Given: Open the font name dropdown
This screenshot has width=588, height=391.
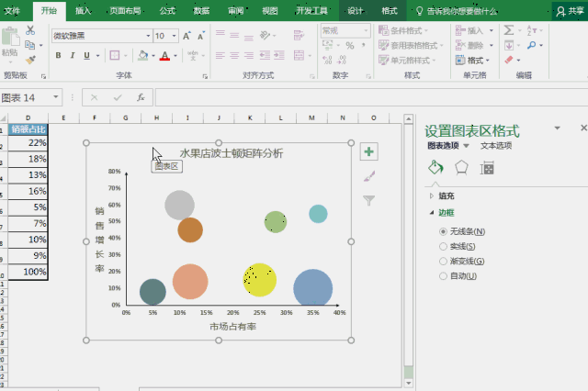Looking at the screenshot, I should click(x=148, y=36).
